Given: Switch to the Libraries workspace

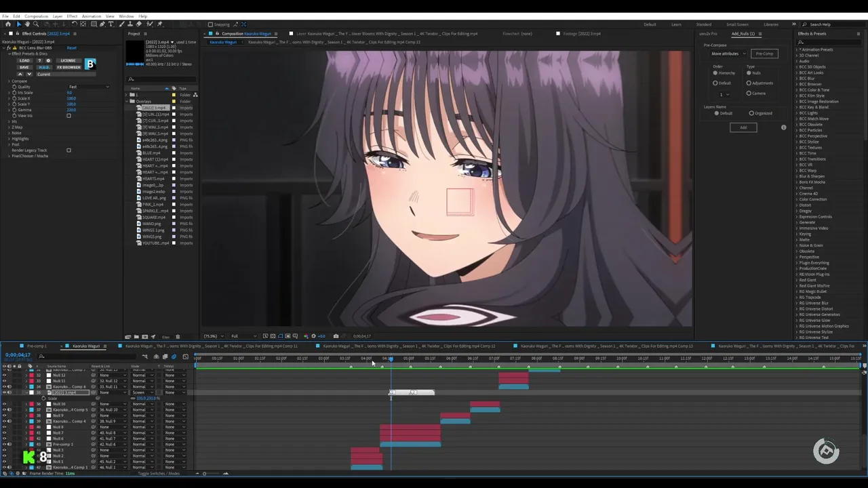Looking at the screenshot, I should coord(771,24).
